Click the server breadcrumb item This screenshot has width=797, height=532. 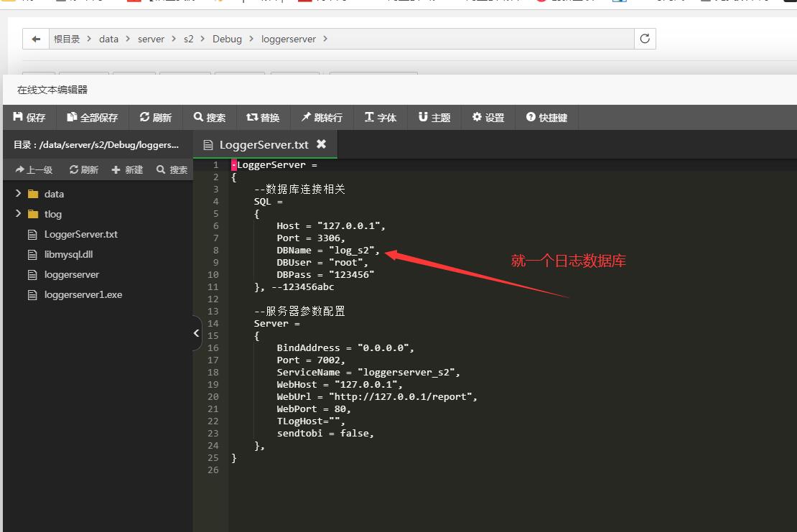point(152,39)
